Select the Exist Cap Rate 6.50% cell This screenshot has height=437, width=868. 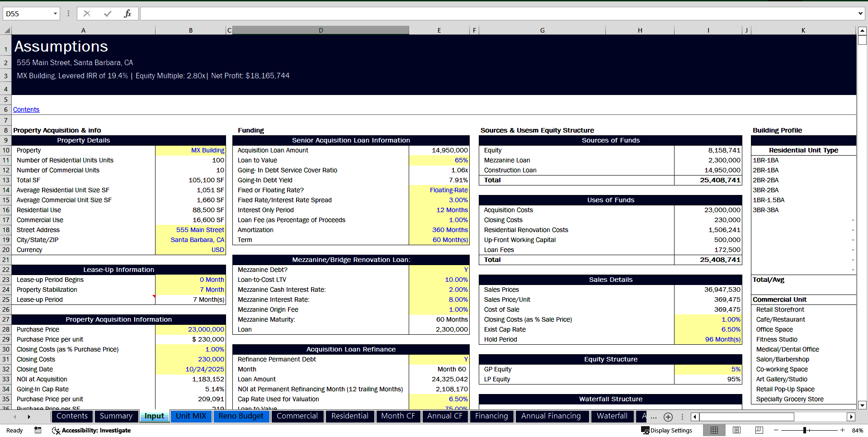point(708,329)
